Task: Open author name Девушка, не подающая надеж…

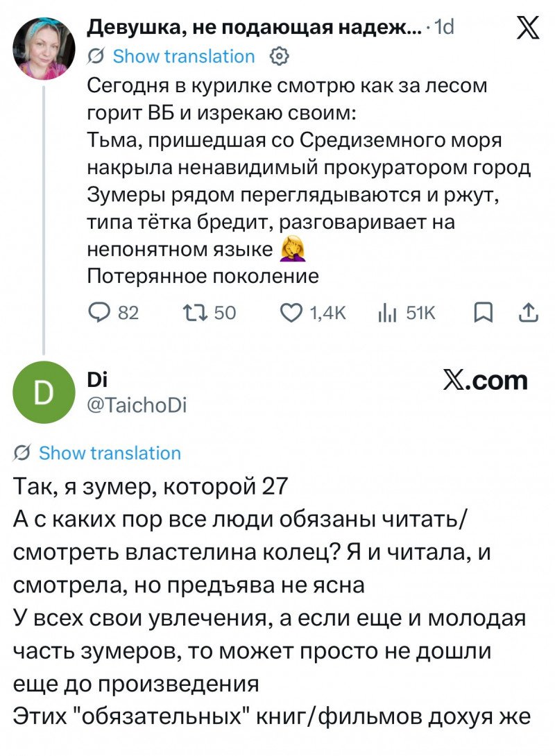Action: pos(254,28)
